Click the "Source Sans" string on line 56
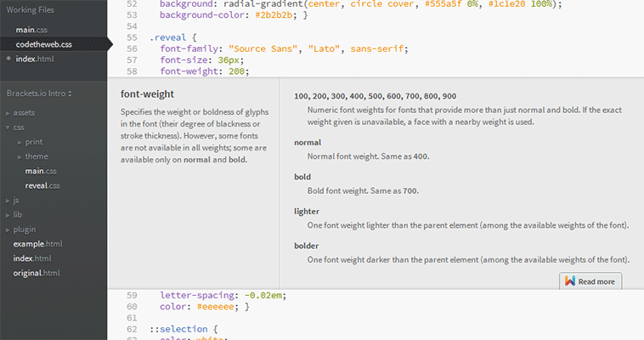This screenshot has height=340, width=644. tap(263, 49)
